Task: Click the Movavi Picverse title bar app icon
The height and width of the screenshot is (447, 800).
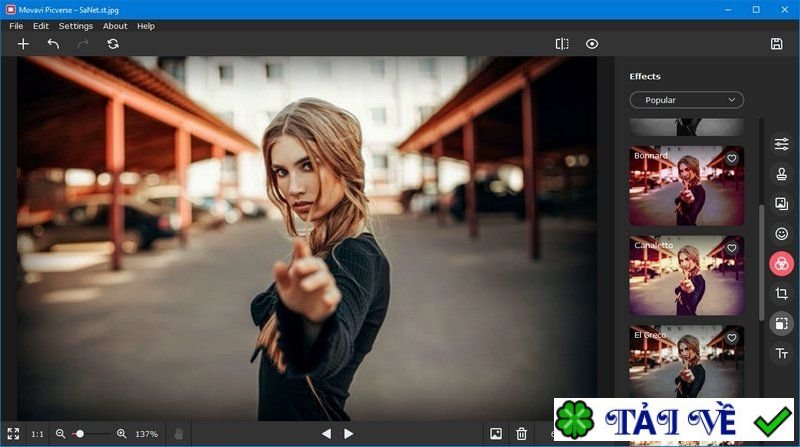Action: pyautogui.click(x=11, y=10)
